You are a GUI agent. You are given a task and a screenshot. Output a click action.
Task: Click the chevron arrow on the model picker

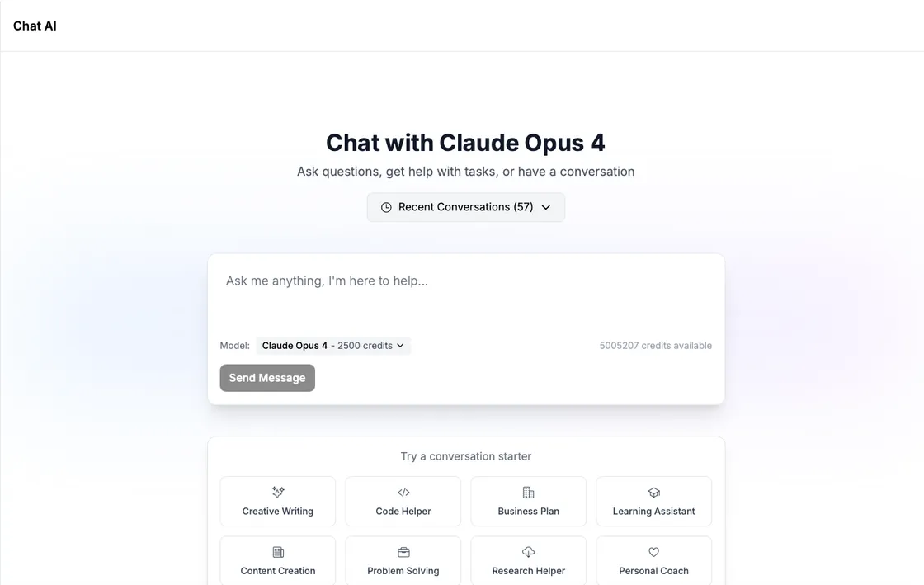tap(401, 345)
